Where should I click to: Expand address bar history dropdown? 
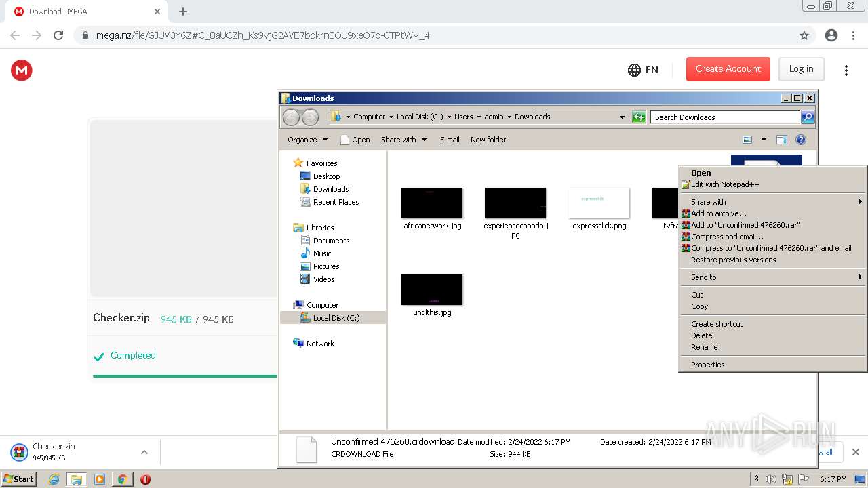pos(622,117)
